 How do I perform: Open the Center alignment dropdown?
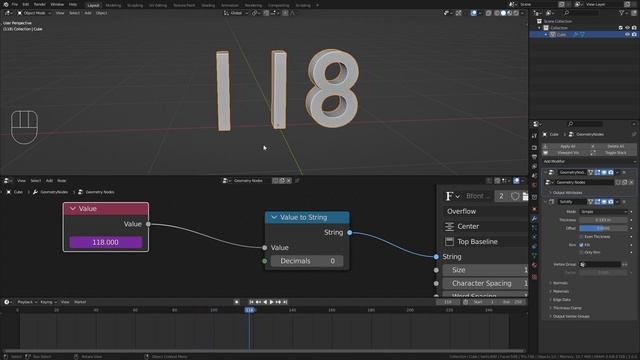click(485, 227)
